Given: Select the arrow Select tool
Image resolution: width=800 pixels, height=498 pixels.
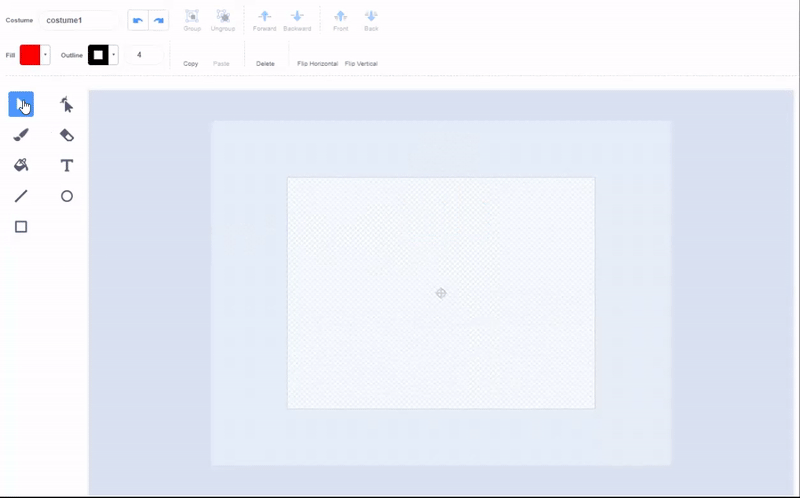Looking at the screenshot, I should pos(21,104).
